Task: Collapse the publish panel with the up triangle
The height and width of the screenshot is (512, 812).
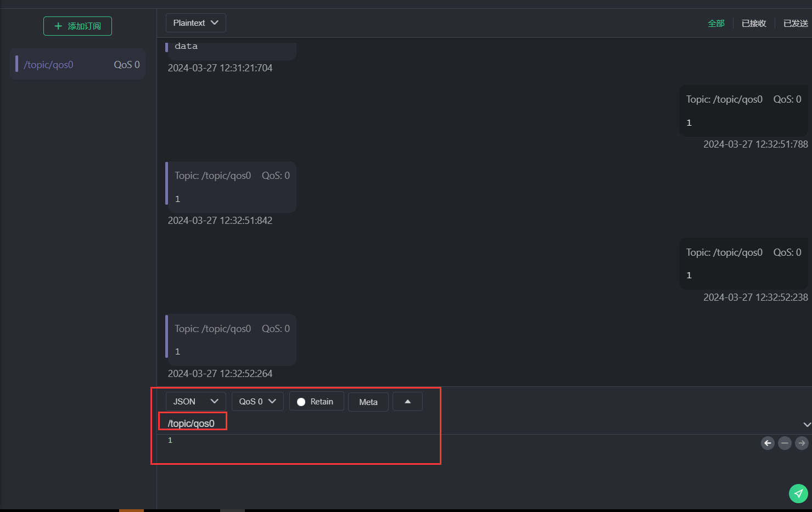Action: [407, 402]
